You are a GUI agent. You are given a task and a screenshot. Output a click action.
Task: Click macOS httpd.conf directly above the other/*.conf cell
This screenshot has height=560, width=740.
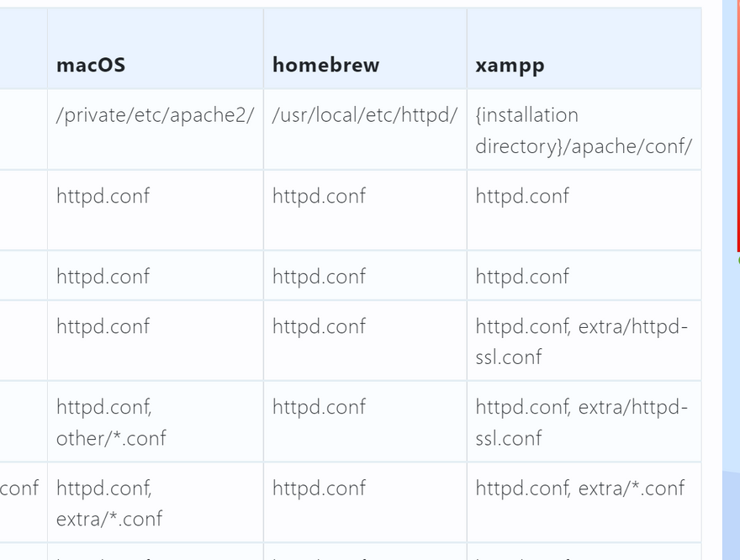103,326
